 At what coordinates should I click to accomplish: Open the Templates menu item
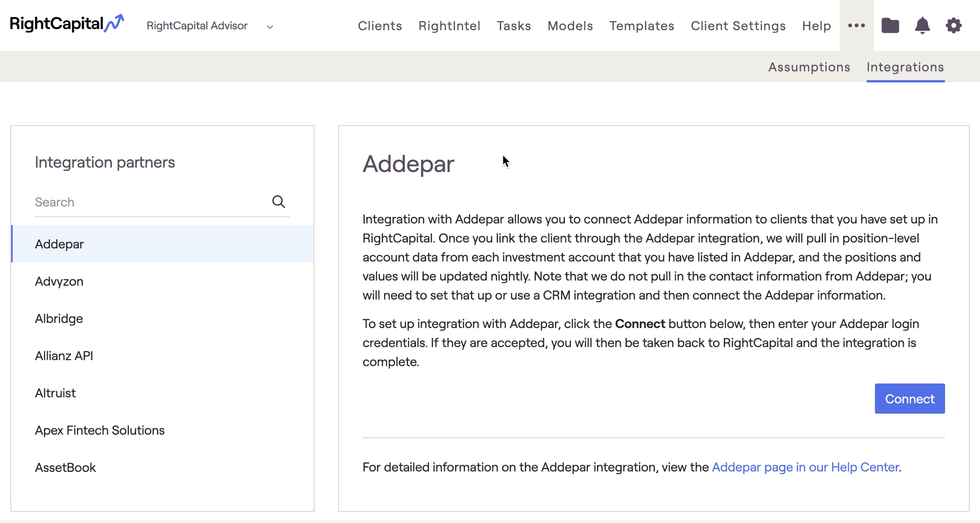(641, 26)
